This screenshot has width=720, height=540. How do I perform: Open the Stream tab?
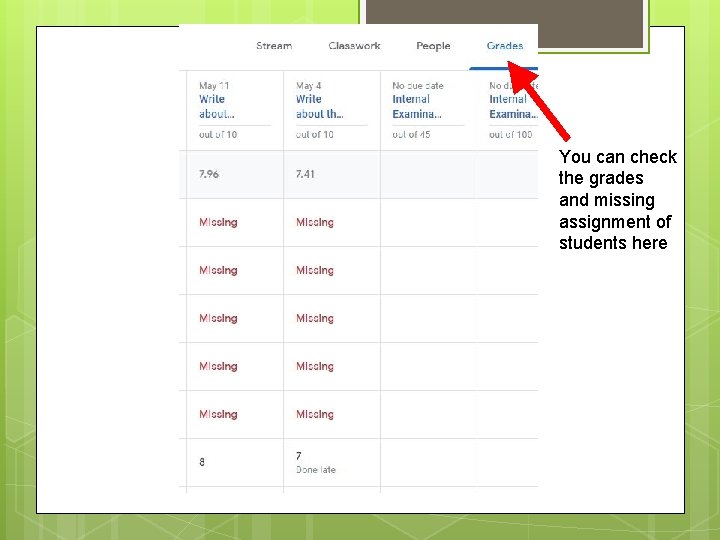[x=274, y=46]
